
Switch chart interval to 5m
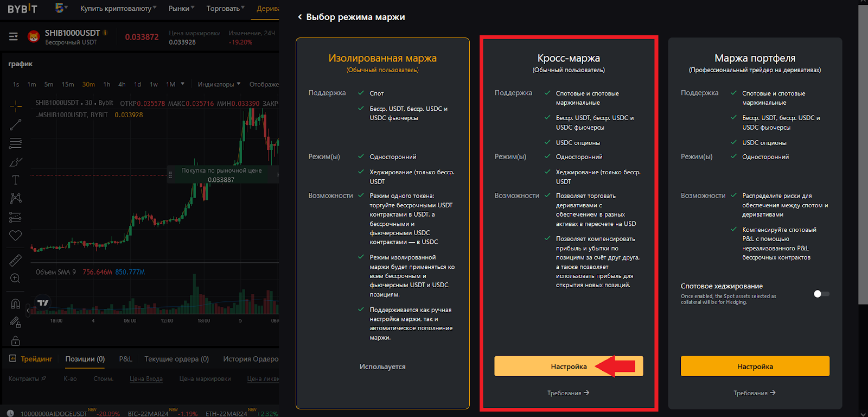click(49, 84)
